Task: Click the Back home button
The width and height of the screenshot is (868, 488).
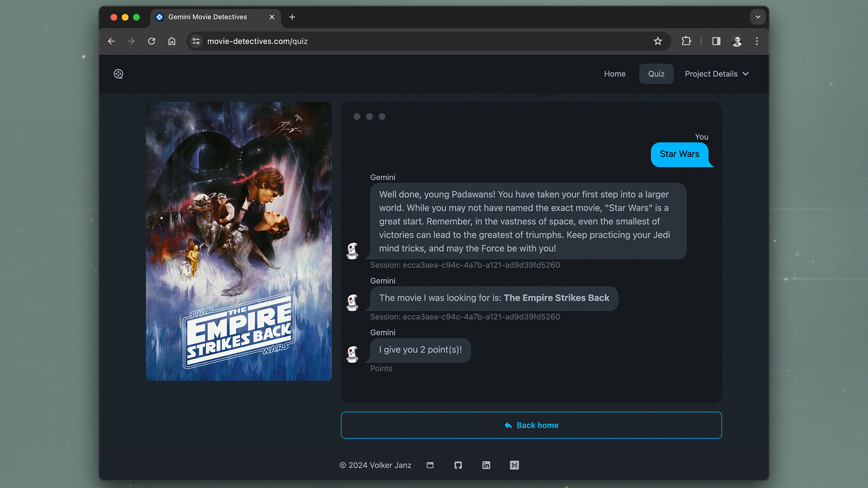Action: tap(531, 425)
